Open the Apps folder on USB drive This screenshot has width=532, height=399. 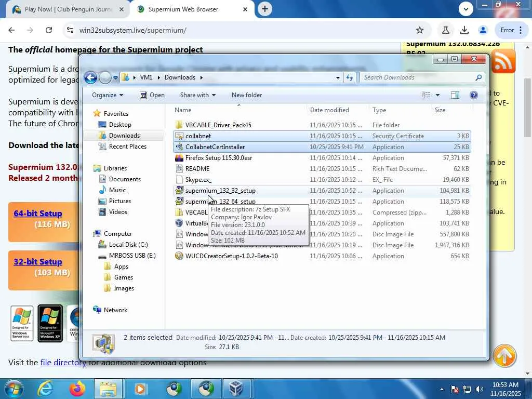pos(116,267)
